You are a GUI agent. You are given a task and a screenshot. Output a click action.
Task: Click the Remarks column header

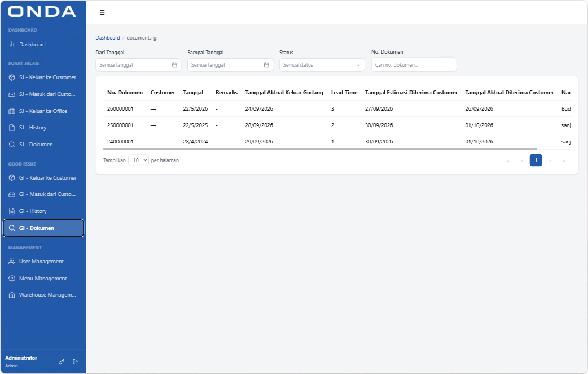click(226, 93)
